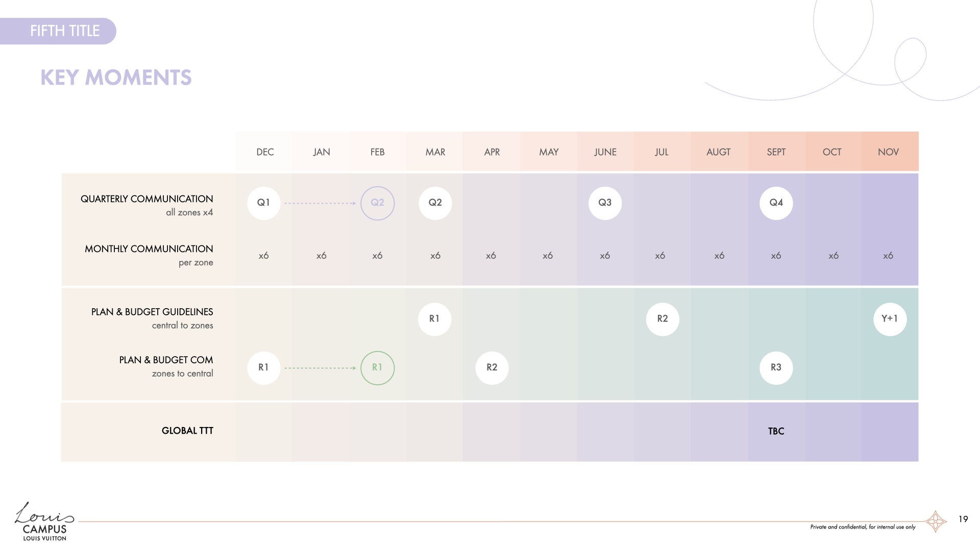Click the Quarterly Communication row label
This screenshot has height=551, width=980.
click(146, 199)
